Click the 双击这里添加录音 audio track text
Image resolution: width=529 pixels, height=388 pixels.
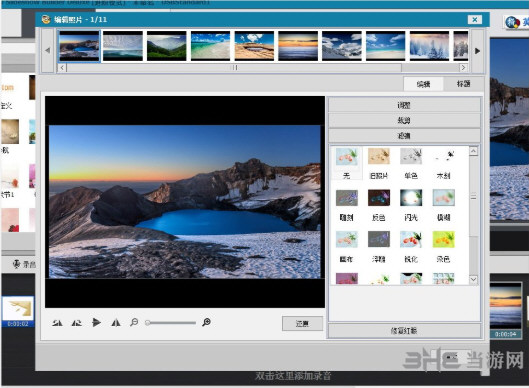[293, 376]
